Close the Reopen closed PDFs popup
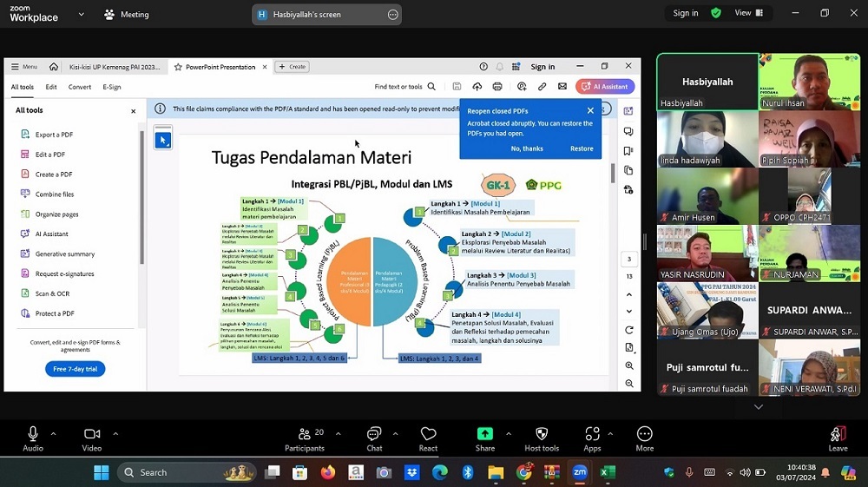This screenshot has width=868, height=487. click(590, 111)
